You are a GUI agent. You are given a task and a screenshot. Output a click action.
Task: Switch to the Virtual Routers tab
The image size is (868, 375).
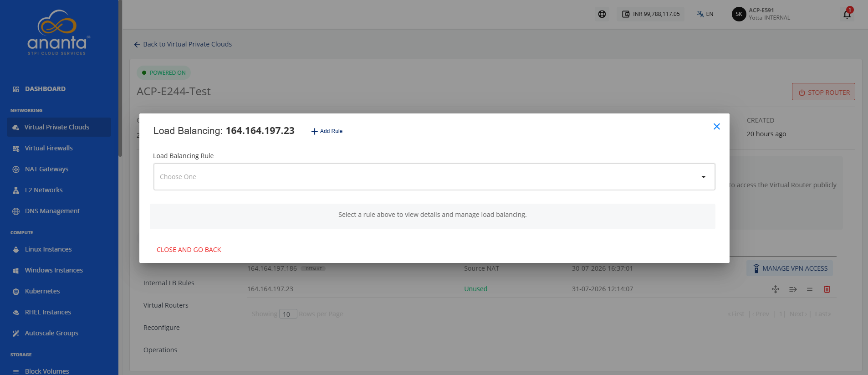pos(166,305)
